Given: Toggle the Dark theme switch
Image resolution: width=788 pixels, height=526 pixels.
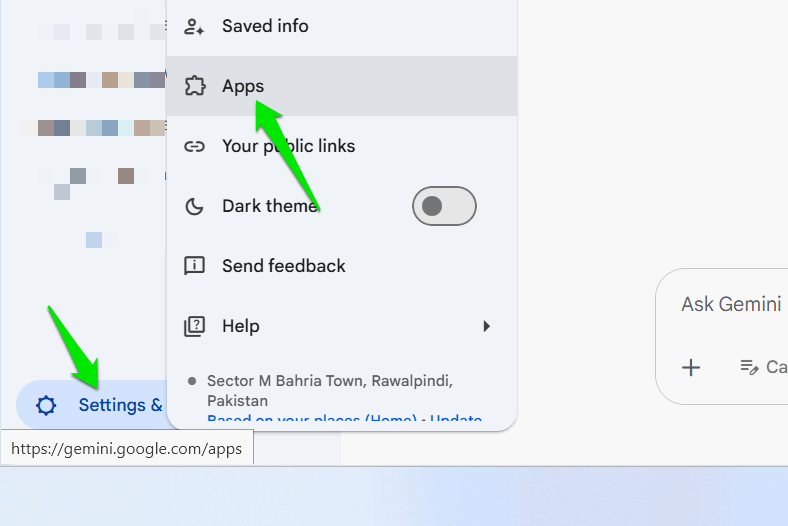Looking at the screenshot, I should pyautogui.click(x=444, y=206).
